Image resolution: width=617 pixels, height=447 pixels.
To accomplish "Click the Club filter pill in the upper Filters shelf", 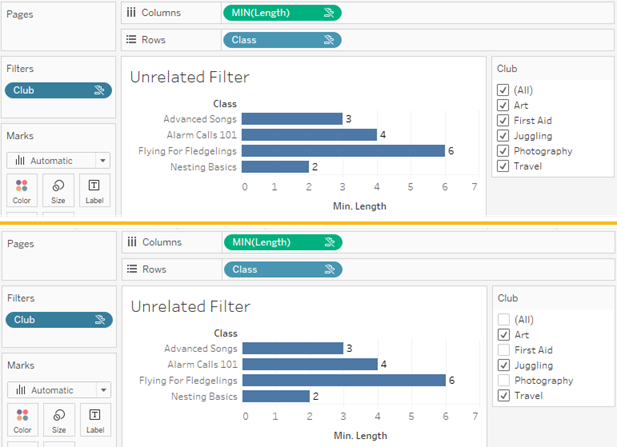I will (x=58, y=90).
